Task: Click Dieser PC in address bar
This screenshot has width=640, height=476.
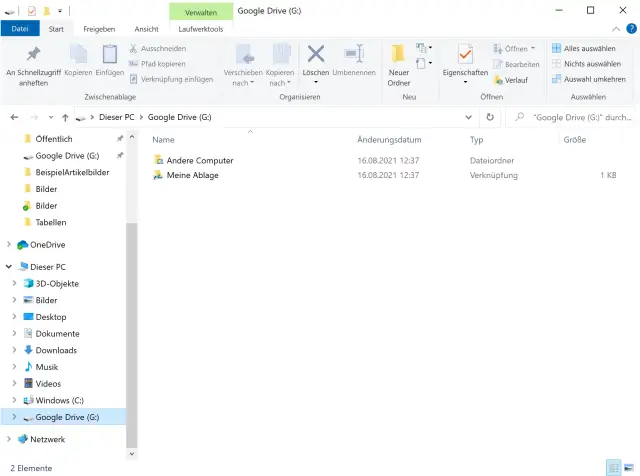Action: point(117,118)
